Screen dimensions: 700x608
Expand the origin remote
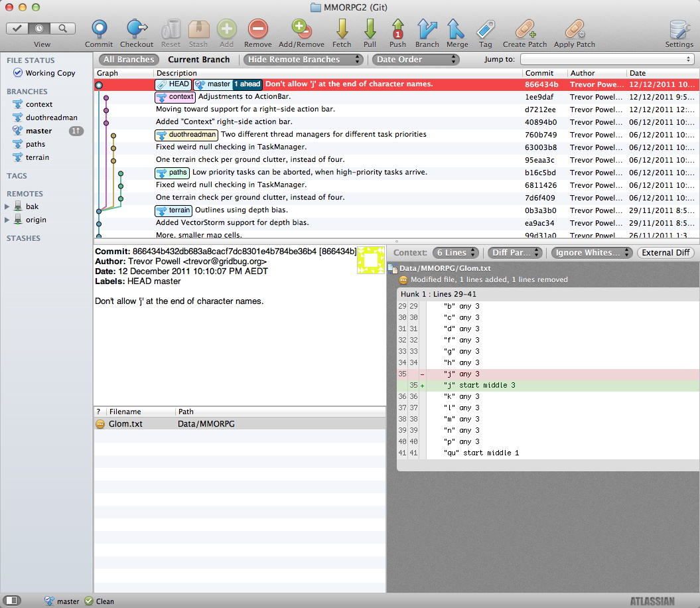(7, 220)
